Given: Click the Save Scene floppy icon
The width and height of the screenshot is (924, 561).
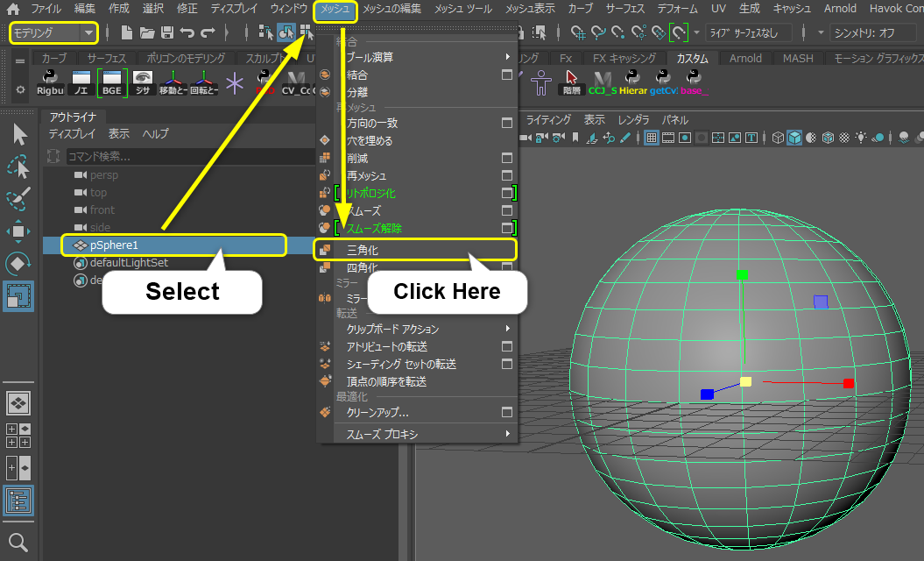Looking at the screenshot, I should [x=166, y=32].
